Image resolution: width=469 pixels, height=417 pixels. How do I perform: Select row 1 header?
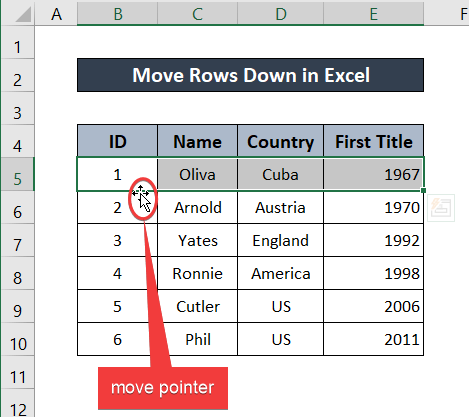[17, 43]
